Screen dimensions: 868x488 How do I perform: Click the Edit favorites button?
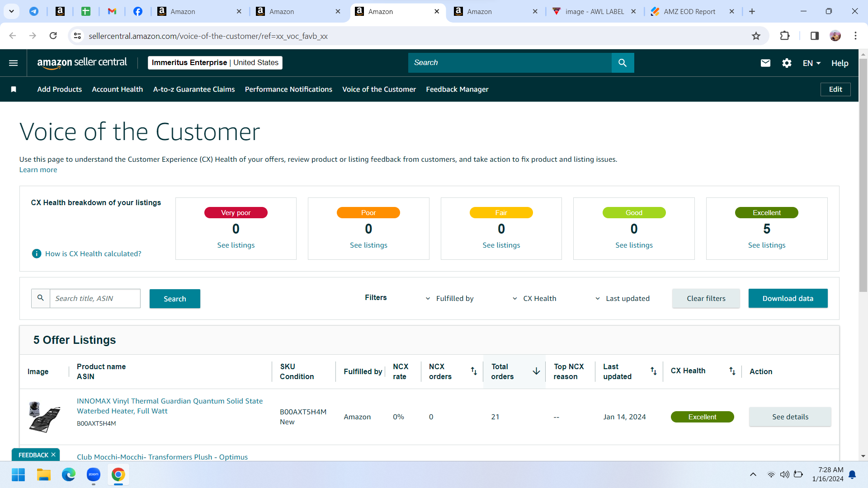tap(835, 89)
